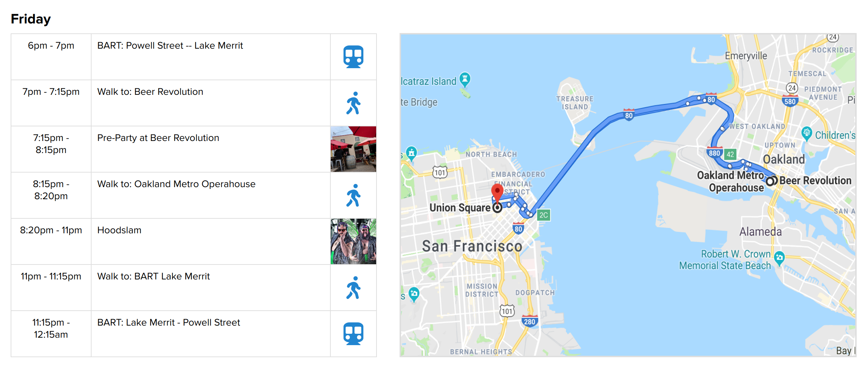868x365 pixels.
Task: Click the Friday heading
Action: coord(31,19)
